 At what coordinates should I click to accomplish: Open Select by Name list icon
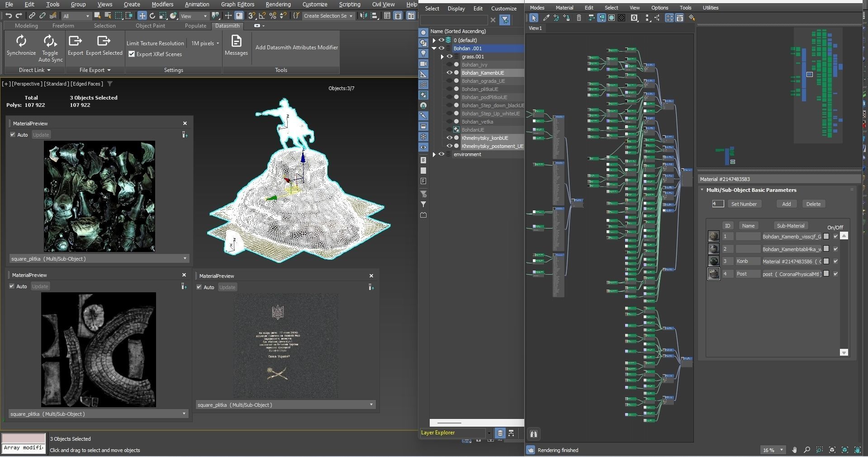tap(108, 16)
